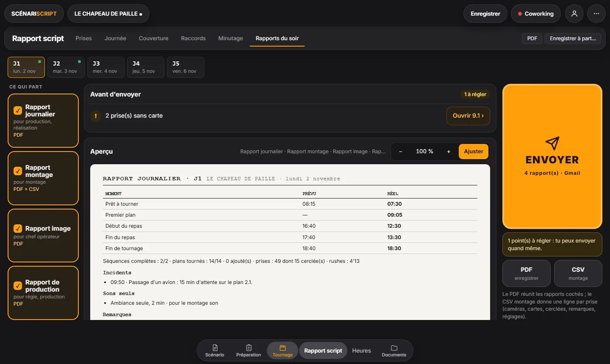Screen dimensions: 610x364
Task: Click the Enregistrer button
Action: (485, 14)
